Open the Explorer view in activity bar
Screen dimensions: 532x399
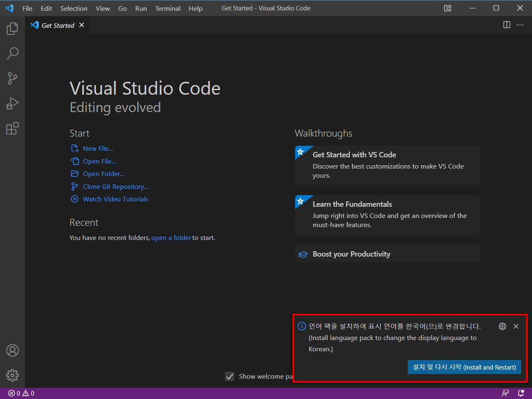pos(12,29)
